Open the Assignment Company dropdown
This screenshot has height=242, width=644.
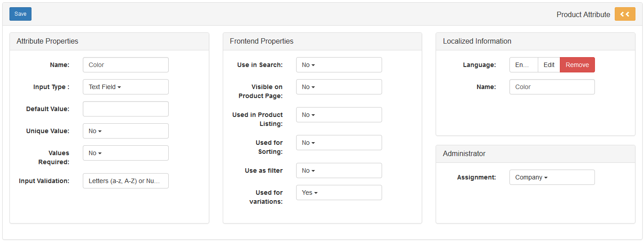[x=552, y=177]
